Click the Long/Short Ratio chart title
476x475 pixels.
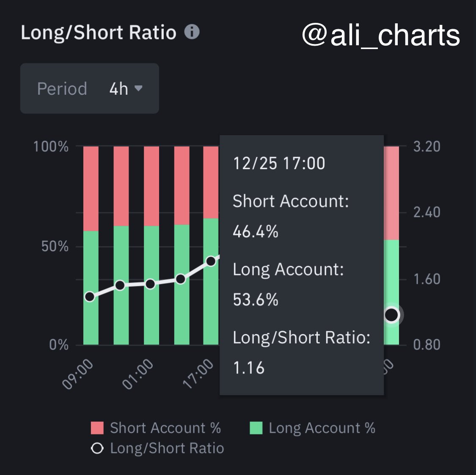(x=99, y=33)
